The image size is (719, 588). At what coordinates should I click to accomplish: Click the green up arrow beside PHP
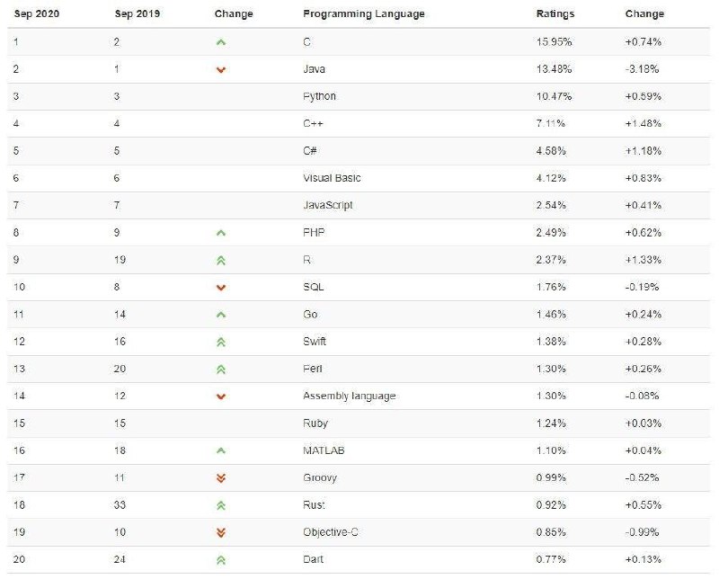pyautogui.click(x=220, y=233)
